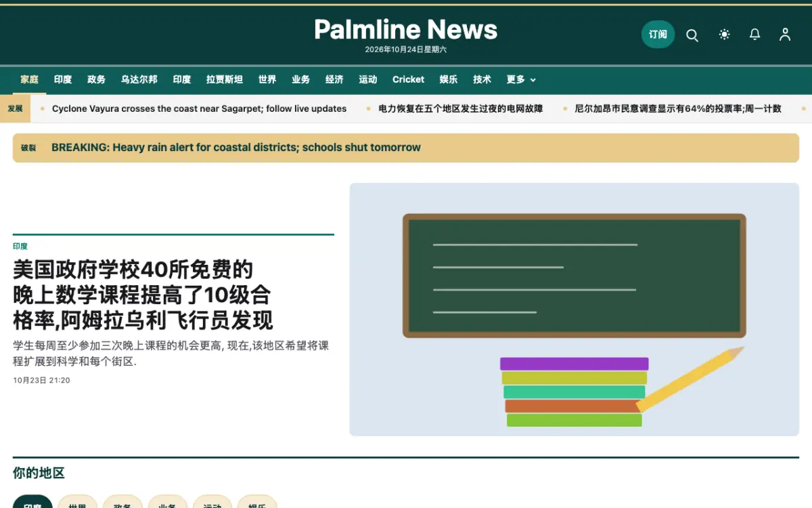Open the search magnifier icon
812x508 pixels.
[x=692, y=35]
